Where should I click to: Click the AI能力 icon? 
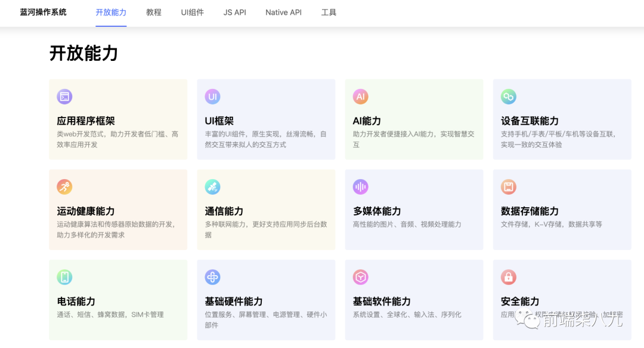(360, 96)
